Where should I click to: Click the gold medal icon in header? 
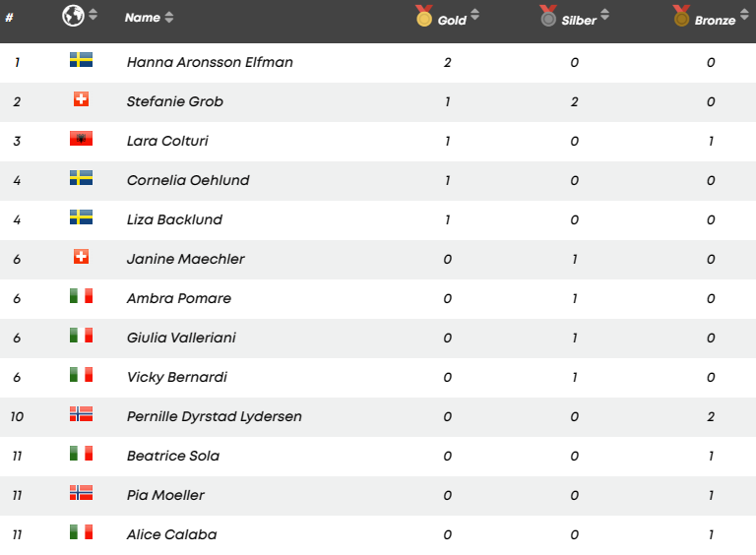(x=424, y=16)
